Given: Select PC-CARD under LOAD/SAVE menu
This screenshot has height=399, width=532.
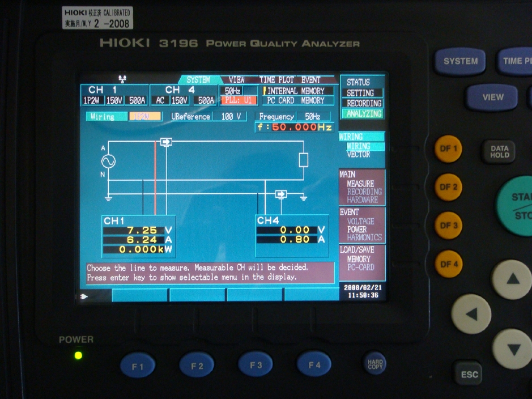Looking at the screenshot, I should [361, 268].
